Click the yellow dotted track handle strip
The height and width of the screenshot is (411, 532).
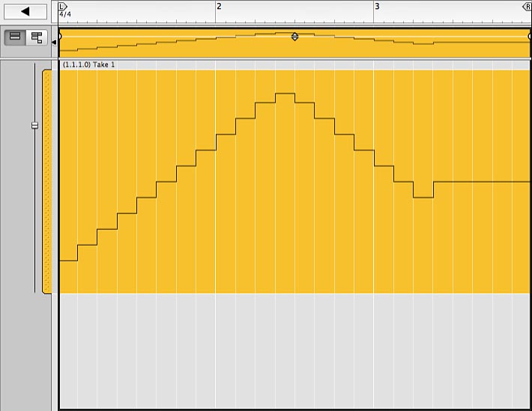click(47, 181)
